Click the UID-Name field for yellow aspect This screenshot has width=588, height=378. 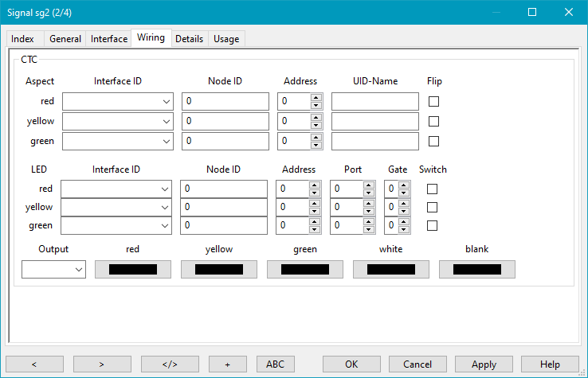pos(375,121)
